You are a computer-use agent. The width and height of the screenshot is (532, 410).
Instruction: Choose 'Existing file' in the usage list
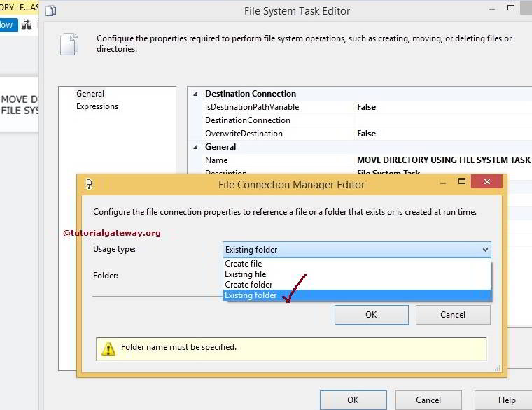tap(357, 274)
